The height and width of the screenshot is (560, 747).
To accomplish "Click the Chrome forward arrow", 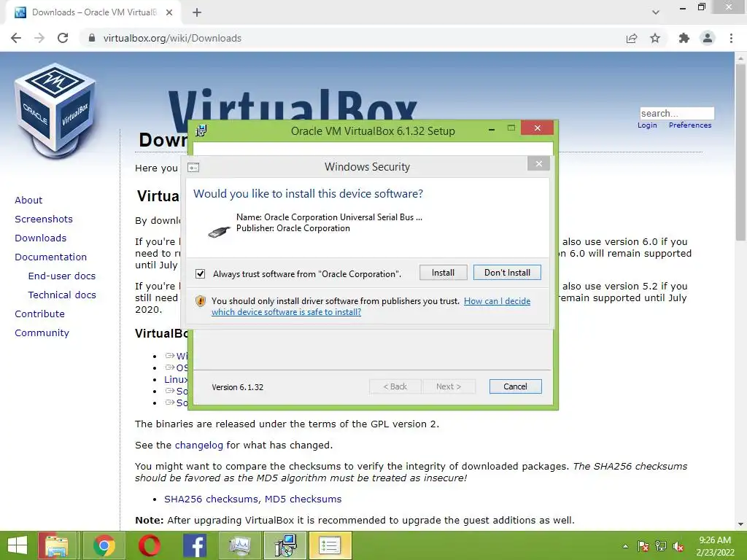I will pos(39,38).
